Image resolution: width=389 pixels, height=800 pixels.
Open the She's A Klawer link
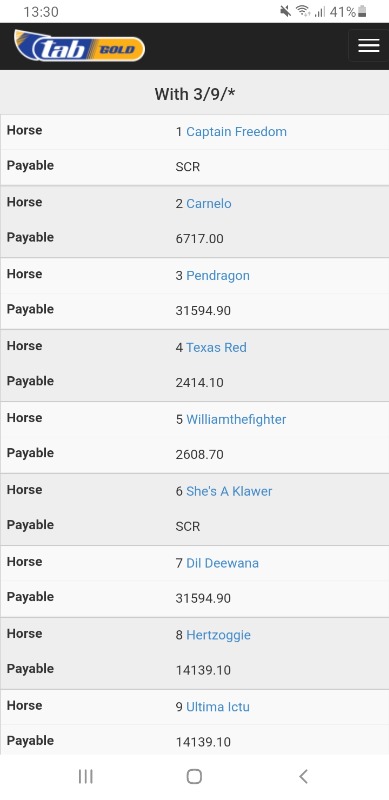(x=229, y=491)
